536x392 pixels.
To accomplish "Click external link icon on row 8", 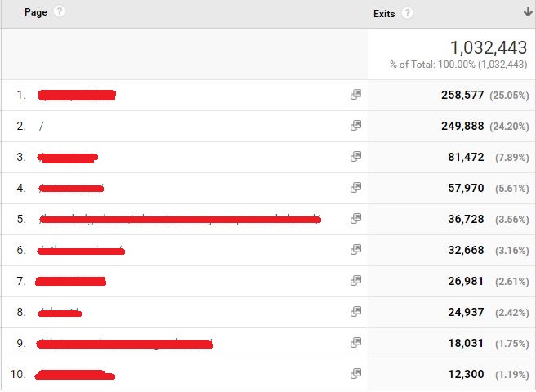I will point(355,312).
